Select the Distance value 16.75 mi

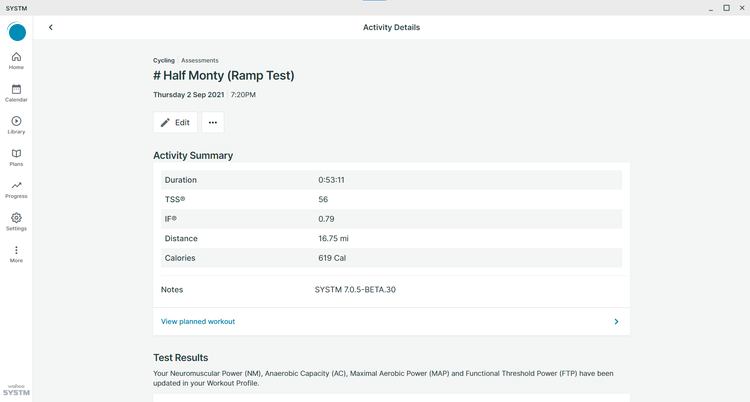(x=333, y=238)
